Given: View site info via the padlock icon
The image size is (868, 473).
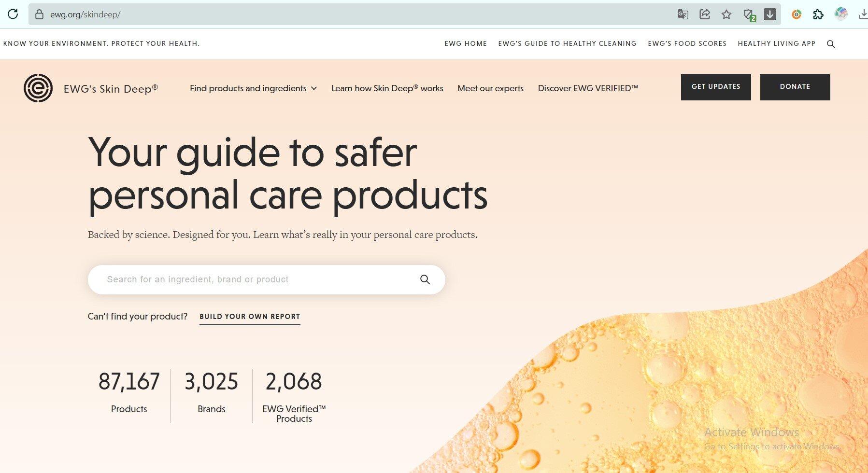Looking at the screenshot, I should coord(40,14).
